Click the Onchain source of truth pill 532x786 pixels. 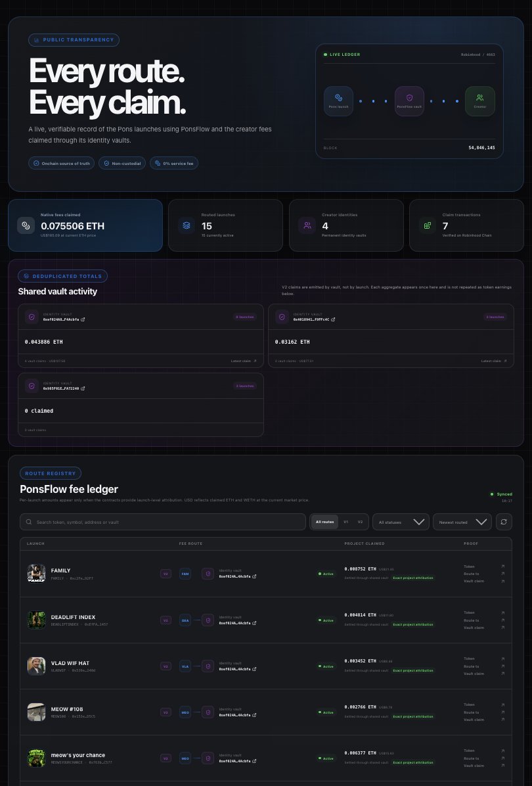61,164
